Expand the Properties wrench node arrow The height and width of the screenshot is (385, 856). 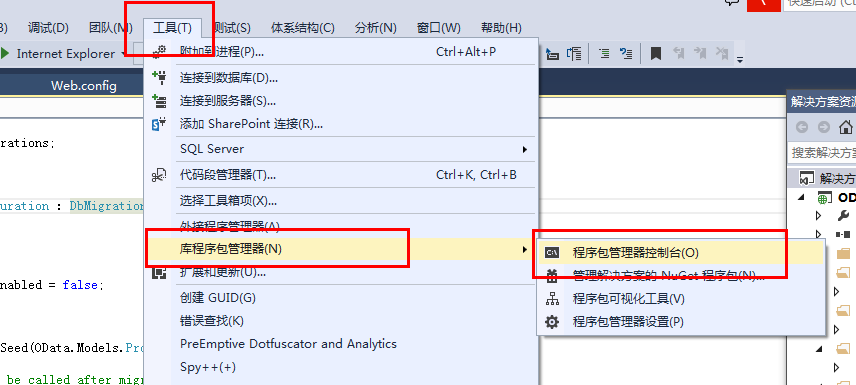tap(818, 216)
